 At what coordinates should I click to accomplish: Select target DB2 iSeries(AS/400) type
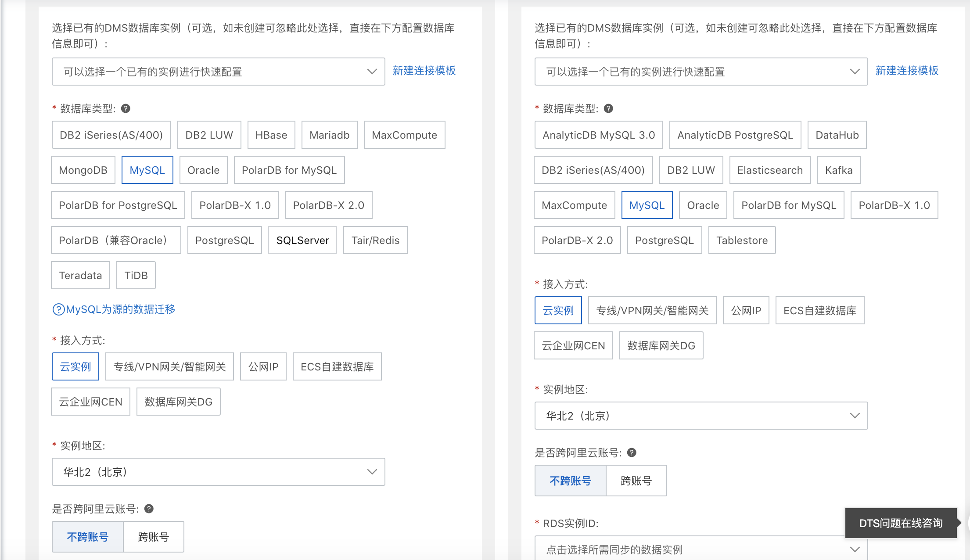pos(593,170)
